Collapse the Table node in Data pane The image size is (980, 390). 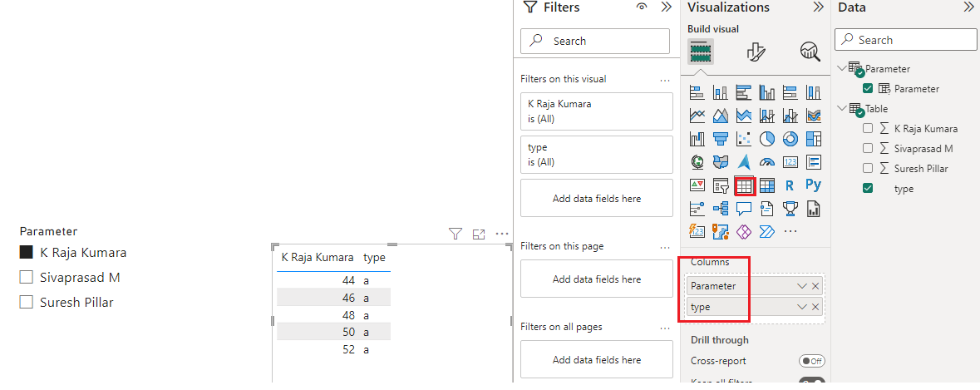tap(841, 108)
